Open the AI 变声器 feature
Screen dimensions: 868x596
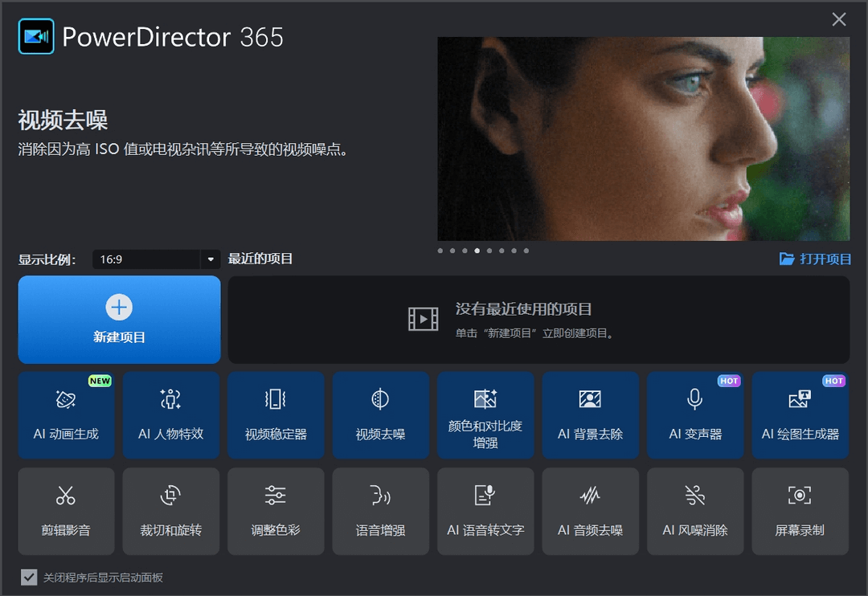pyautogui.click(x=695, y=414)
